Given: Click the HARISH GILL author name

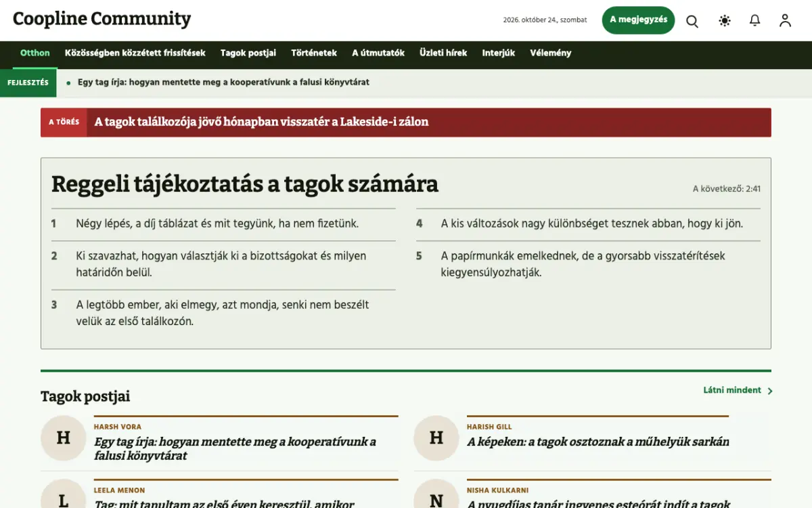Looking at the screenshot, I should pyautogui.click(x=489, y=427).
